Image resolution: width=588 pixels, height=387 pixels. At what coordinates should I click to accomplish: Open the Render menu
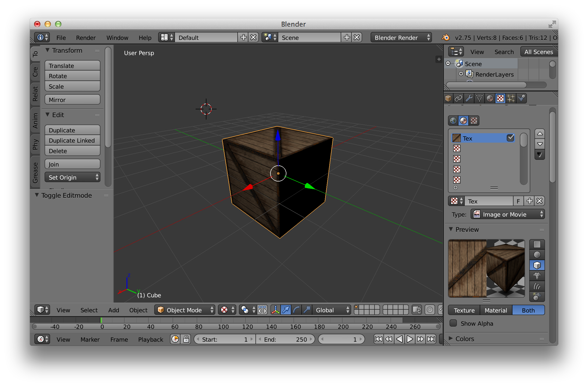(86, 37)
